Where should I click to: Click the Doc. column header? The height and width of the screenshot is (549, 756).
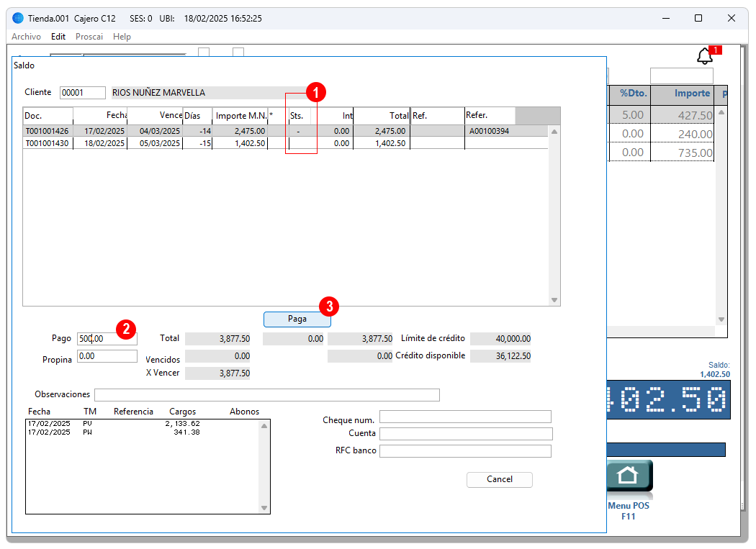click(x=48, y=116)
